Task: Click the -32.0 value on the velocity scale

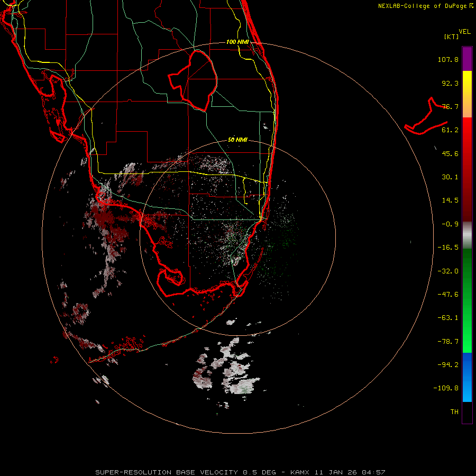Action: (x=448, y=271)
